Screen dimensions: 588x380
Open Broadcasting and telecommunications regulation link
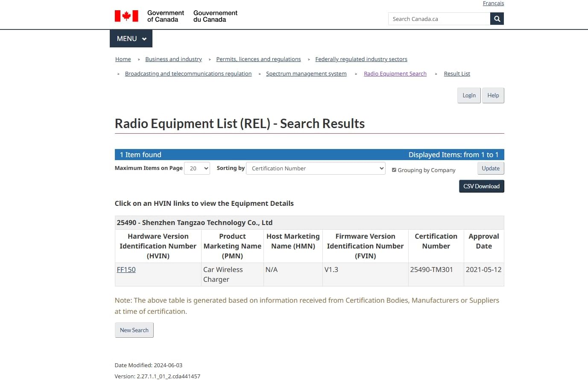point(188,74)
